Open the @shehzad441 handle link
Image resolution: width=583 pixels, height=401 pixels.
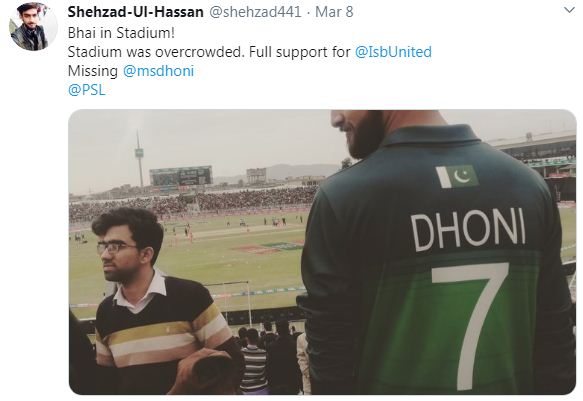255,12
